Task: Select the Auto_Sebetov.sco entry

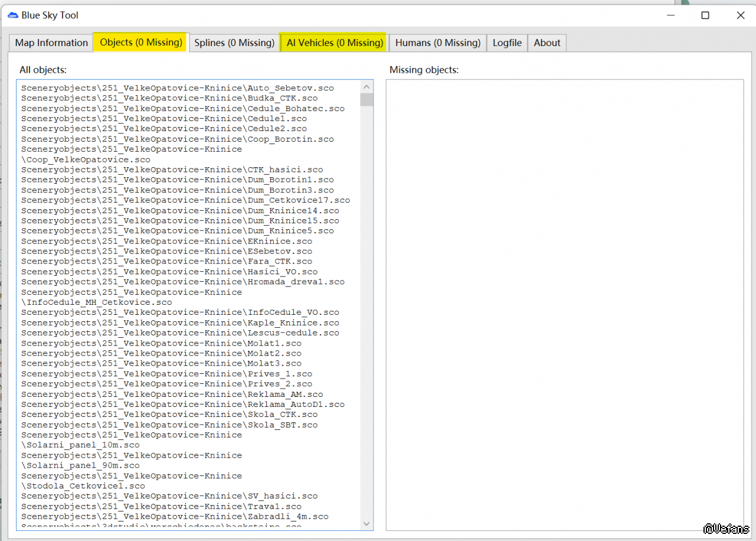Action: tap(177, 88)
